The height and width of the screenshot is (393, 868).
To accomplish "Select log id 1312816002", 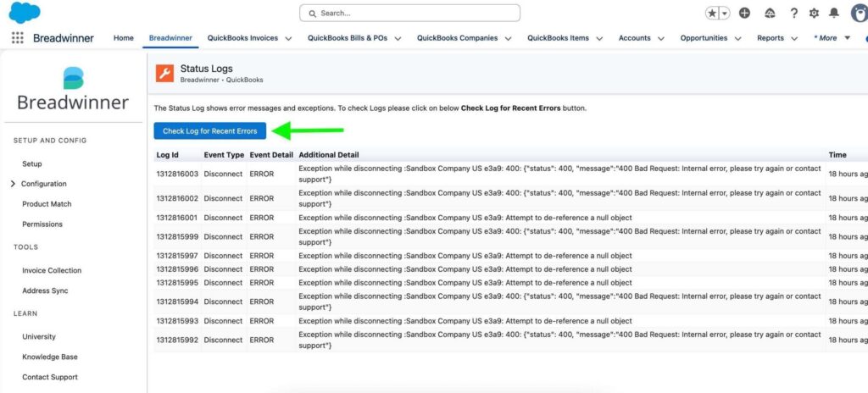I will click(x=177, y=198).
